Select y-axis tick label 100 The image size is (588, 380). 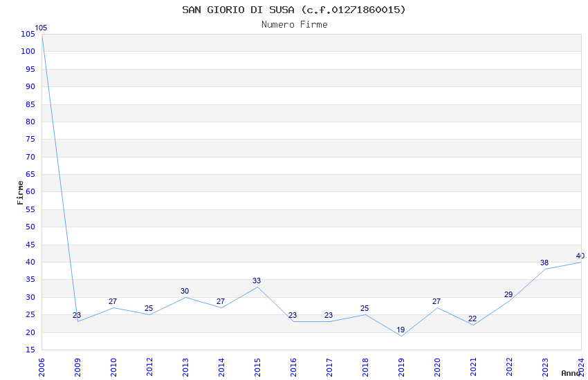click(x=28, y=52)
